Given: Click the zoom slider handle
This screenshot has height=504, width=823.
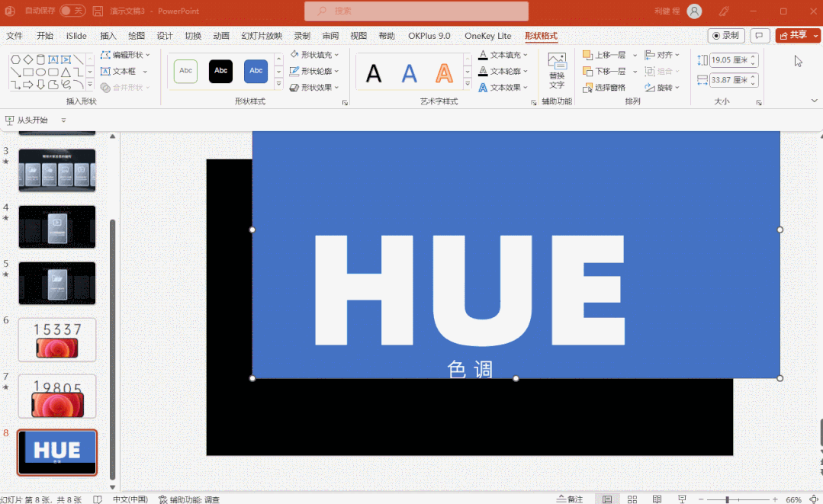Looking at the screenshot, I should [x=728, y=499].
